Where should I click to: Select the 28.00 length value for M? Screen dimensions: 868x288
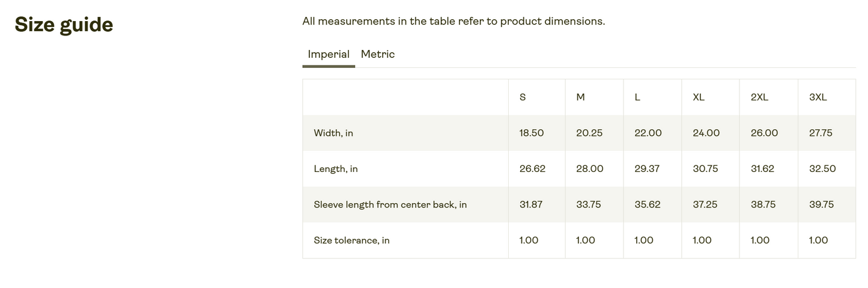(590, 169)
